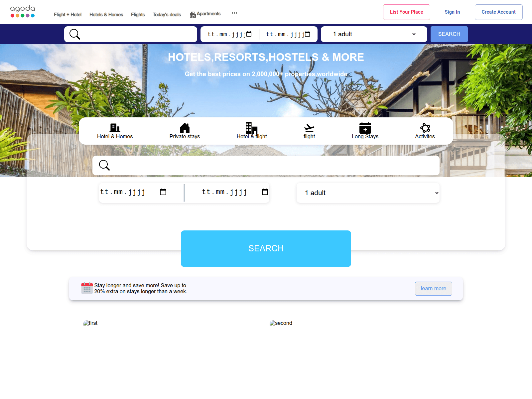Click the main search magnifier icon
The width and height of the screenshot is (532, 399).
click(x=104, y=165)
